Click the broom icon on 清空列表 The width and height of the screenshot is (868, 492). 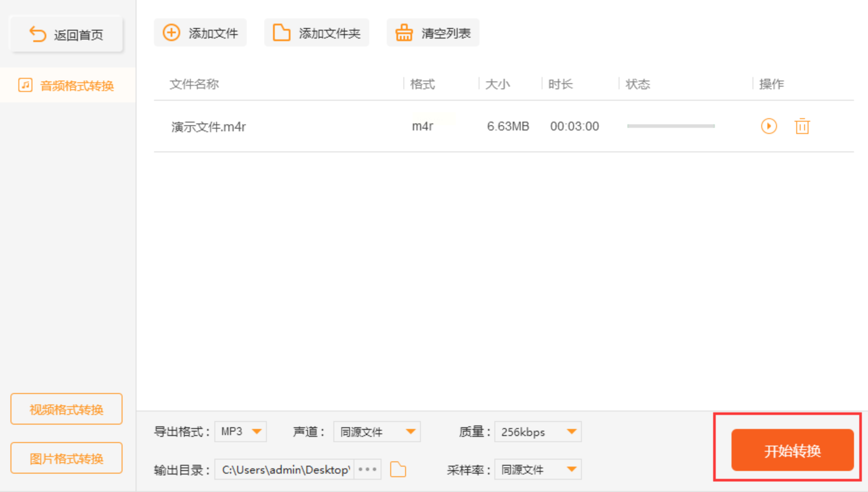pos(404,33)
